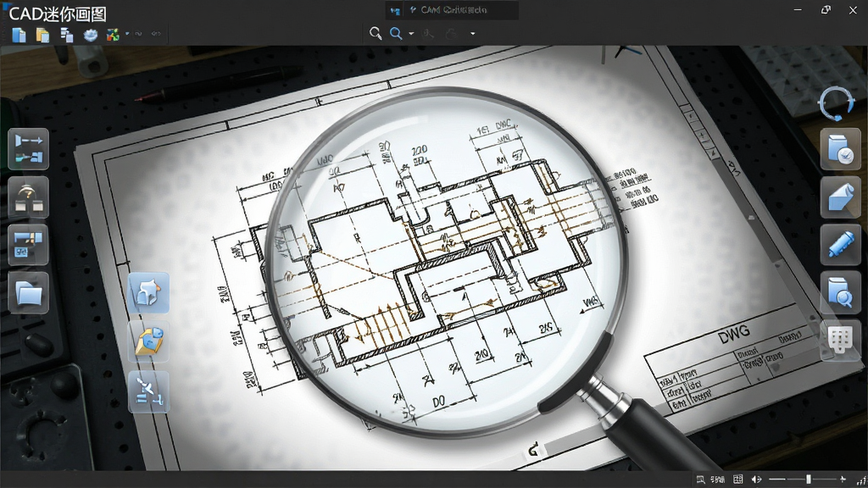Image resolution: width=868 pixels, height=488 pixels.
Task: Close the CAD迷你画图 window
Action: (853, 10)
